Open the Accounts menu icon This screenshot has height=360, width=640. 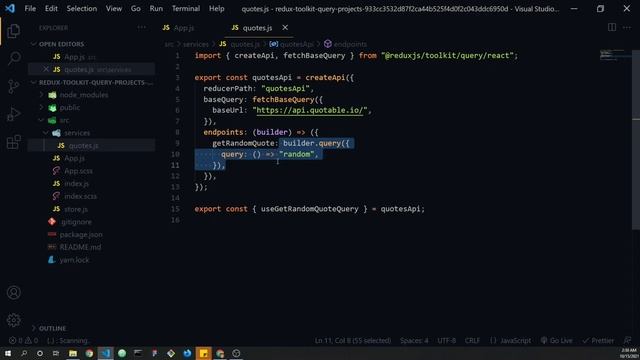pos(13,292)
